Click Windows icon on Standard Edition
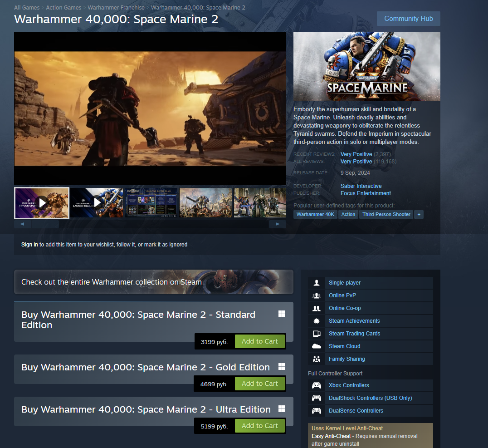The height and width of the screenshot is (448, 488). point(282,314)
